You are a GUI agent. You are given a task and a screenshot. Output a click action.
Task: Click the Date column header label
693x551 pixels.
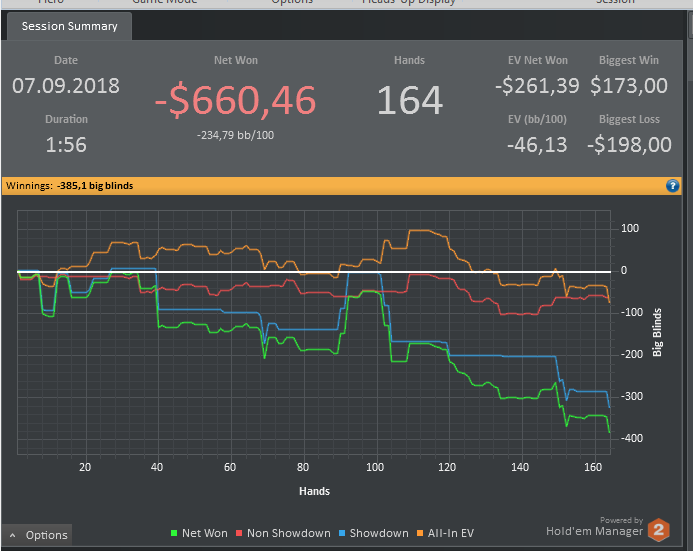coord(66,60)
